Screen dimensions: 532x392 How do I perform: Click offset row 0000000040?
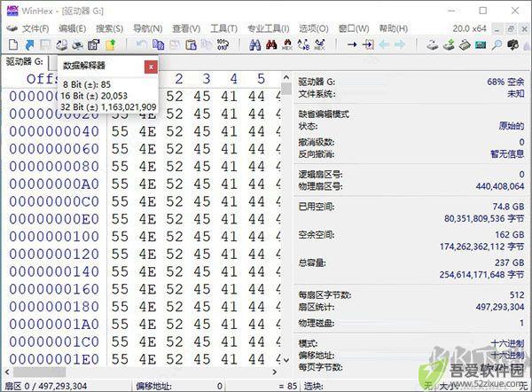point(54,131)
